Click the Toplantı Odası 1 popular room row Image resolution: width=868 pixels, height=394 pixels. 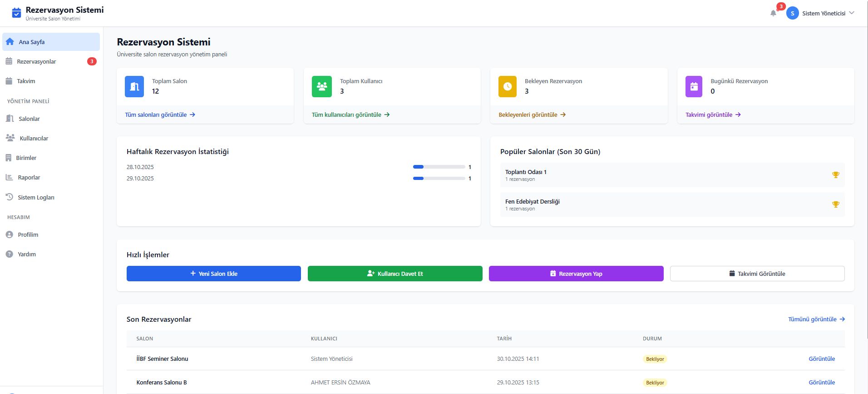pos(672,175)
